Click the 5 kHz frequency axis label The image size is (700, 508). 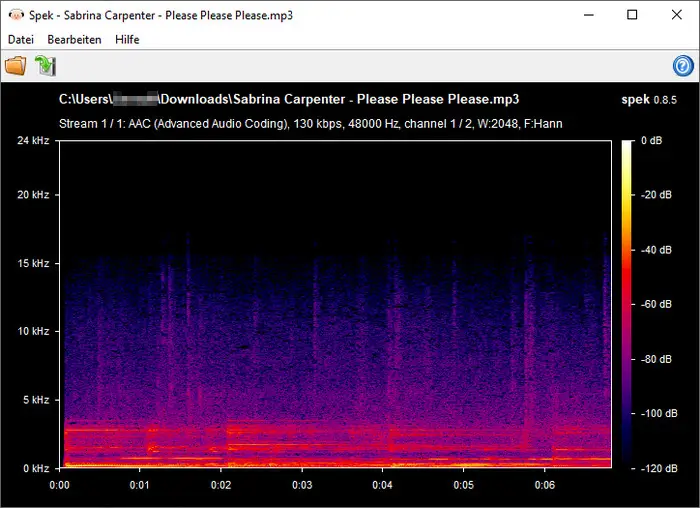tap(36, 400)
